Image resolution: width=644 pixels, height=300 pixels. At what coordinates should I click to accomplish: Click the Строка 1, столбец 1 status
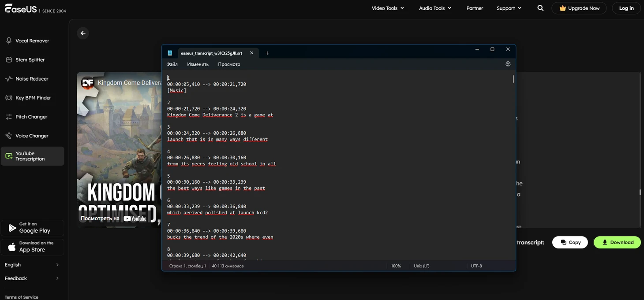pos(187,266)
